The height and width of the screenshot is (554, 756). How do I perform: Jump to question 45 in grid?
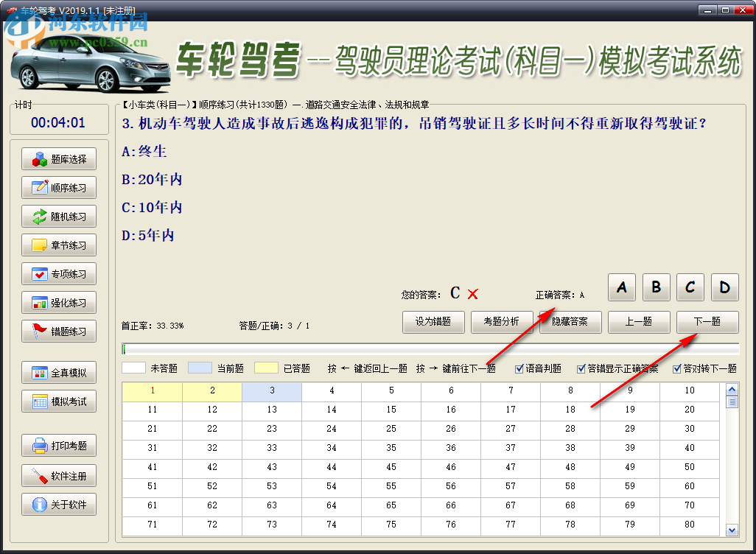click(x=391, y=467)
